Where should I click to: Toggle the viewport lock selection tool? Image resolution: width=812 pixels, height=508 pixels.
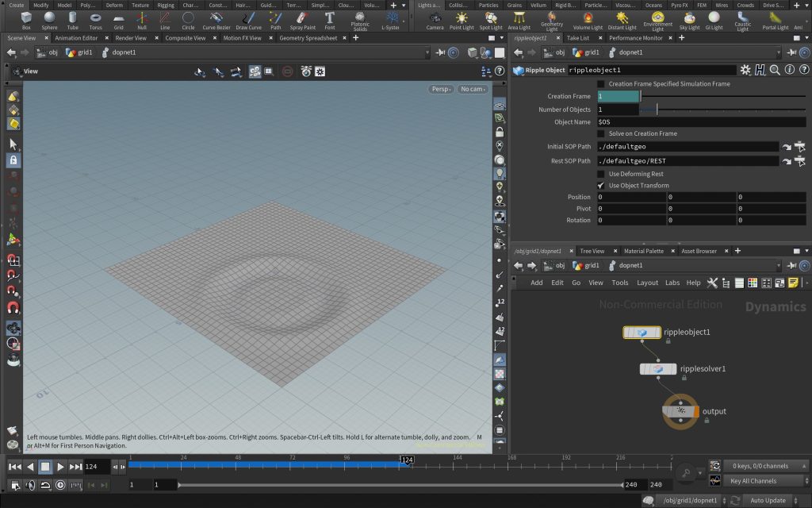[13, 160]
